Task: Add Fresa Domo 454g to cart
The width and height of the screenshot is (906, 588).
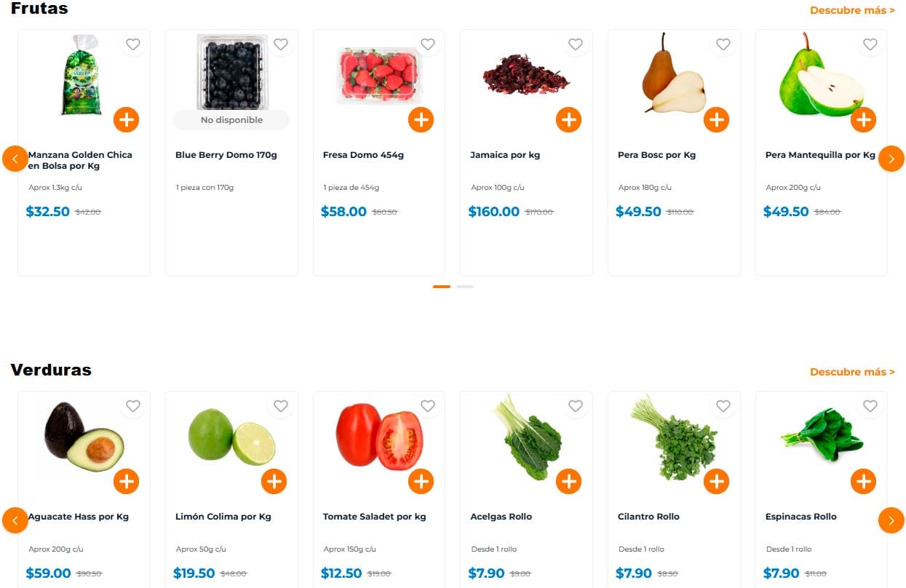Action: click(421, 119)
